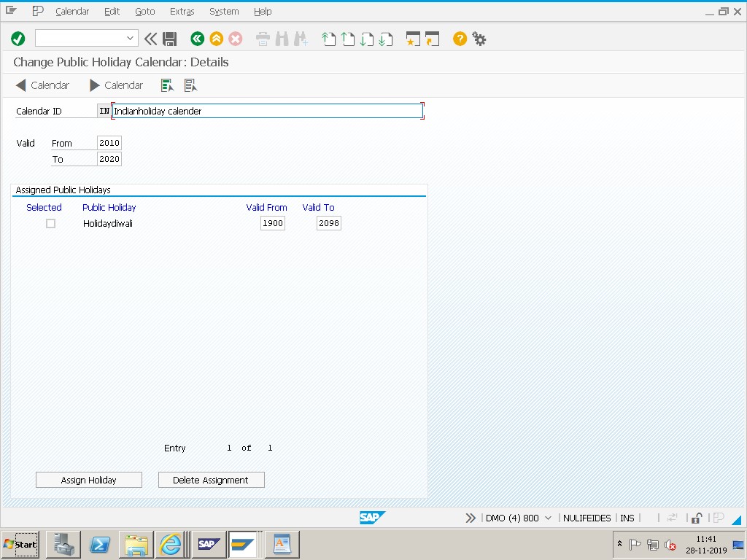The width and height of the screenshot is (747, 560).
Task: Click the Valid To year 2020 field
Action: click(x=109, y=159)
